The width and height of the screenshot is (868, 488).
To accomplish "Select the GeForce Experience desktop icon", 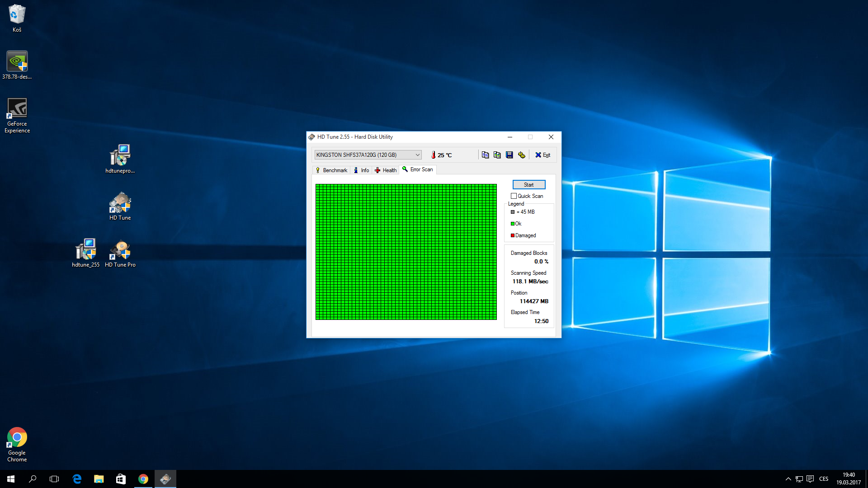I will pos(17,116).
